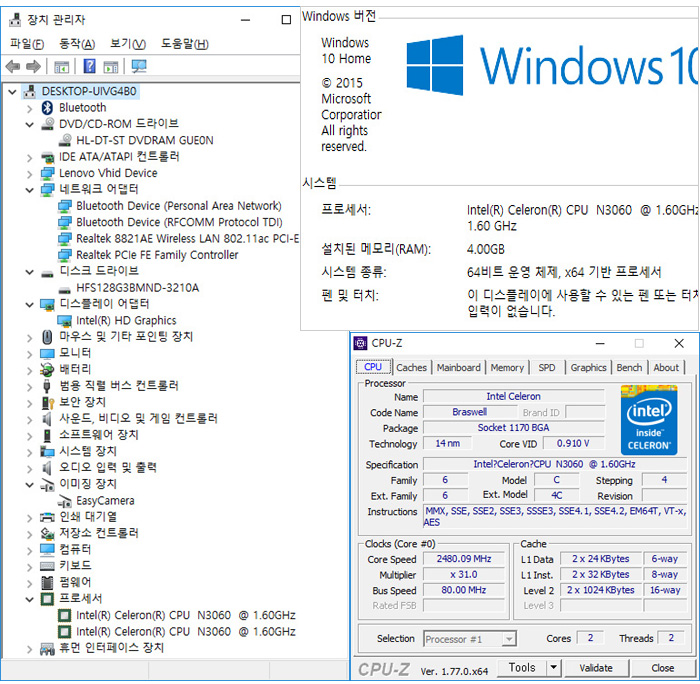This screenshot has height=684, width=700.
Task: Click the EasyCamera device icon
Action: click(x=65, y=500)
